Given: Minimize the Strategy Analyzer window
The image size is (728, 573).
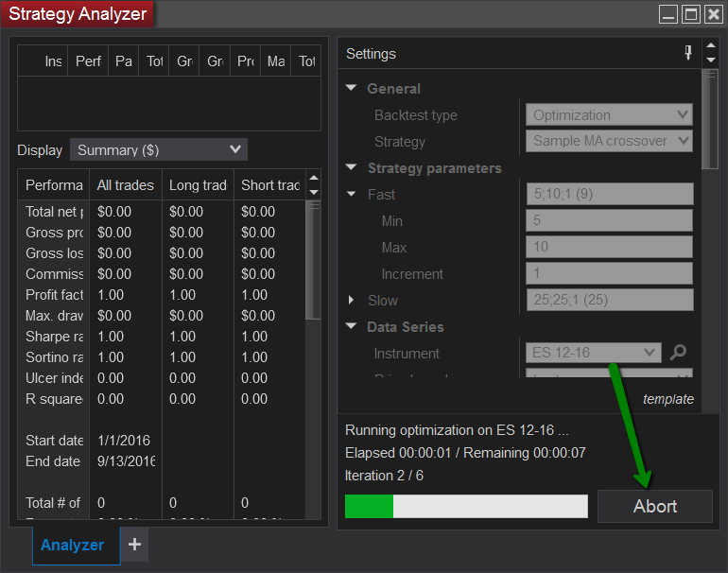Looking at the screenshot, I should (x=668, y=14).
